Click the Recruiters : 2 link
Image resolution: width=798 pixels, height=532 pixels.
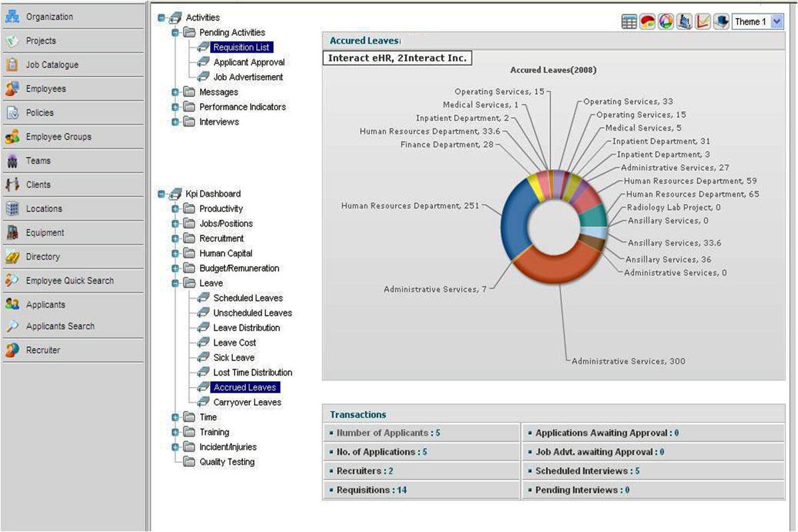(x=365, y=471)
